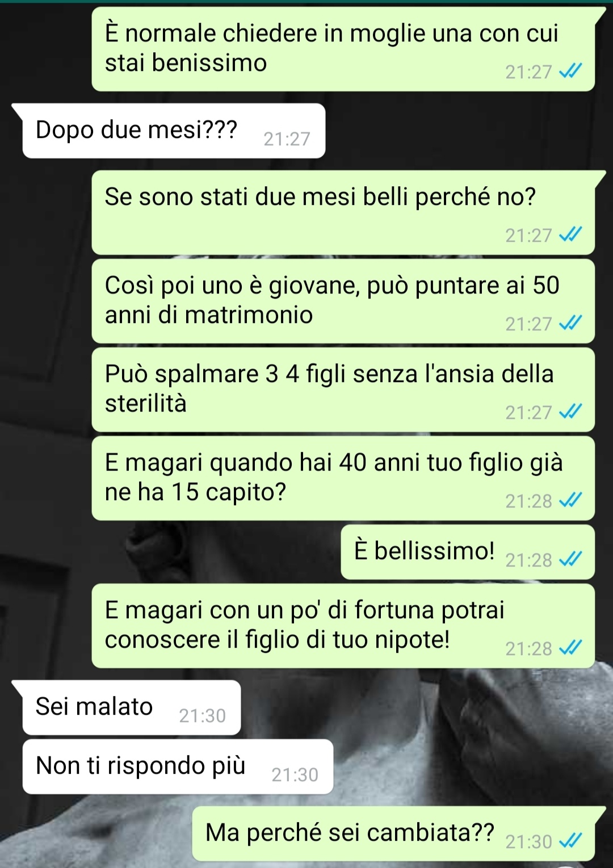Tap the 21:27 timestamp on 'Dopo due mesi???'

287,139
